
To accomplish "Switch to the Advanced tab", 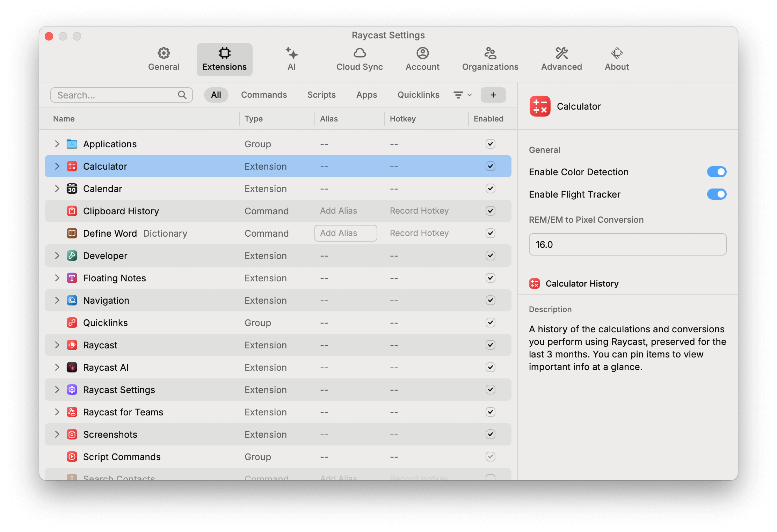I will (x=561, y=59).
